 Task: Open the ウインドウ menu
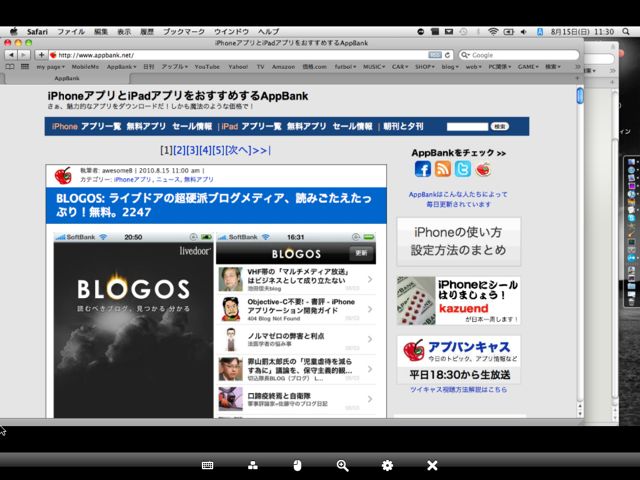(x=231, y=31)
